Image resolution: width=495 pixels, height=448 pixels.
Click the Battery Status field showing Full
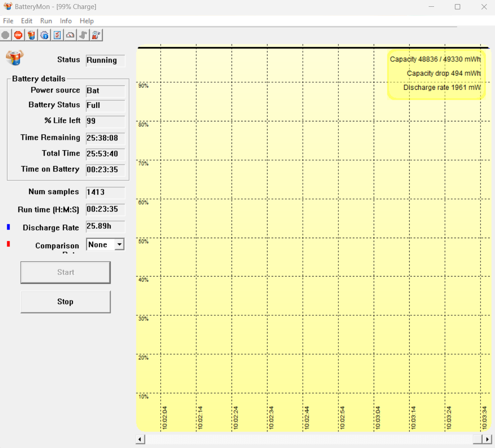106,106
